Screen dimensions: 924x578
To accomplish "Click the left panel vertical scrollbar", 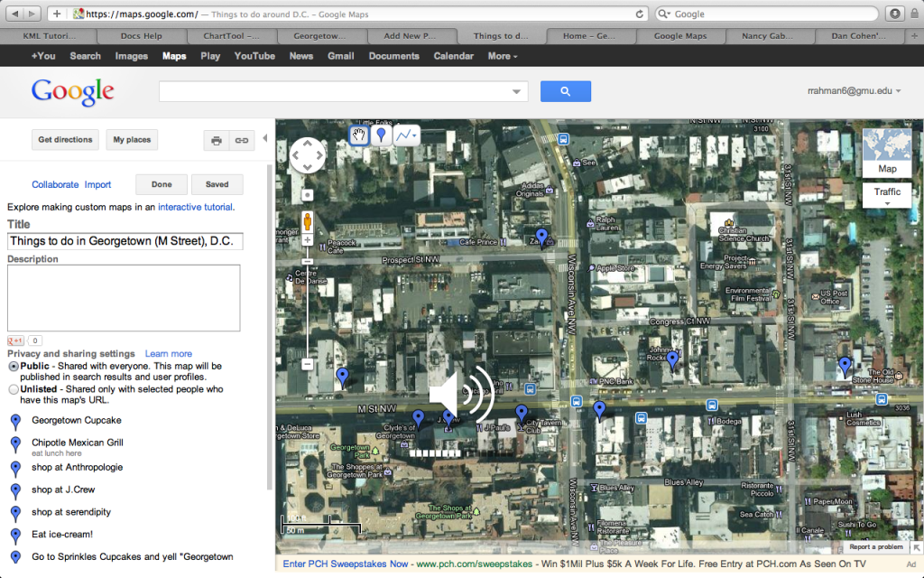I will (270, 327).
